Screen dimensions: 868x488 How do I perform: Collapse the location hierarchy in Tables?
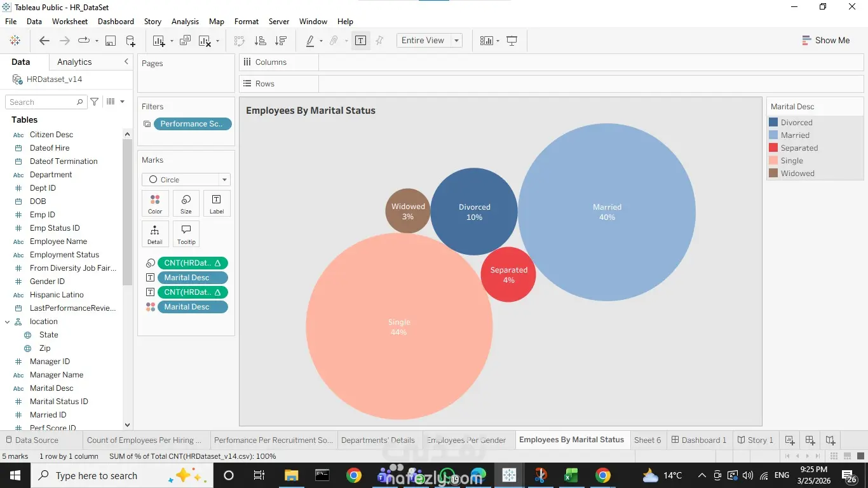[x=8, y=322]
